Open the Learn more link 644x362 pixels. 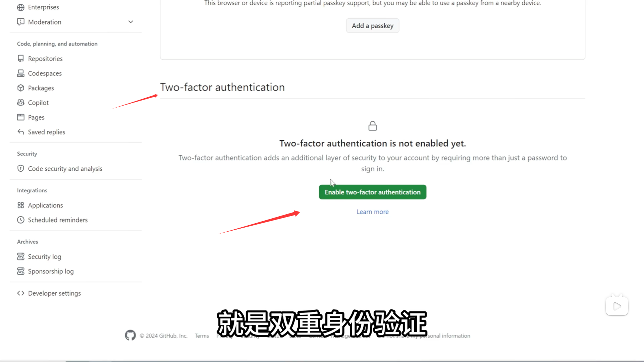click(x=373, y=212)
